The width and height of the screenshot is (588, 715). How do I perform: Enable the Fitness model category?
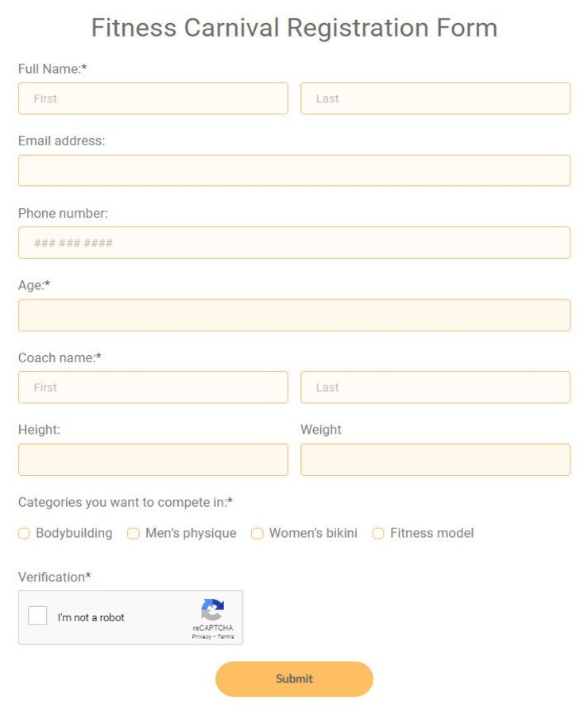pyautogui.click(x=378, y=533)
